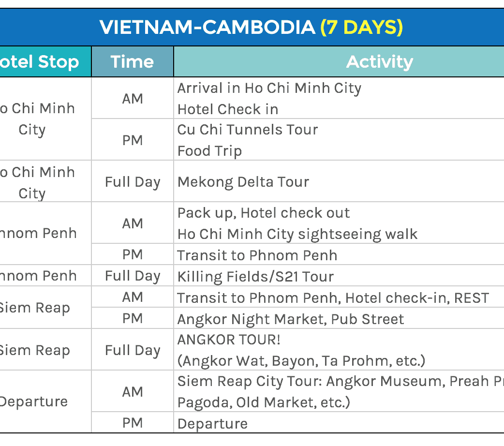Click the Departure activity in the last PM row

(x=212, y=424)
